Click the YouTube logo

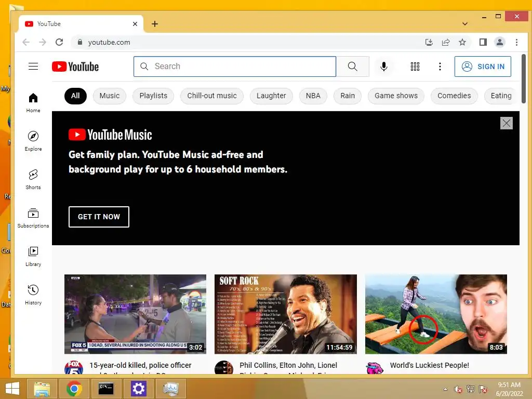pyautogui.click(x=75, y=66)
